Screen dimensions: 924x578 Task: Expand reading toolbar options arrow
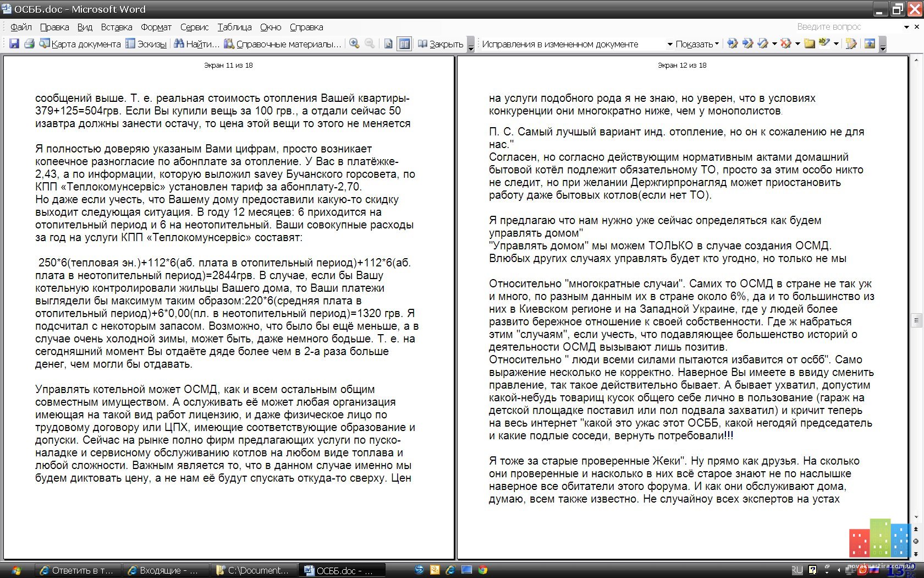[471, 45]
